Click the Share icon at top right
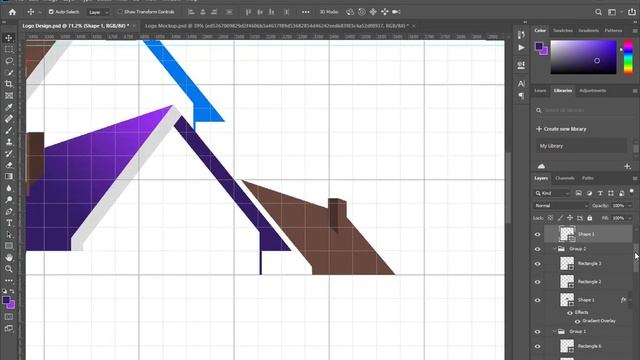Image resolution: width=640 pixels, height=360 pixels. click(631, 12)
